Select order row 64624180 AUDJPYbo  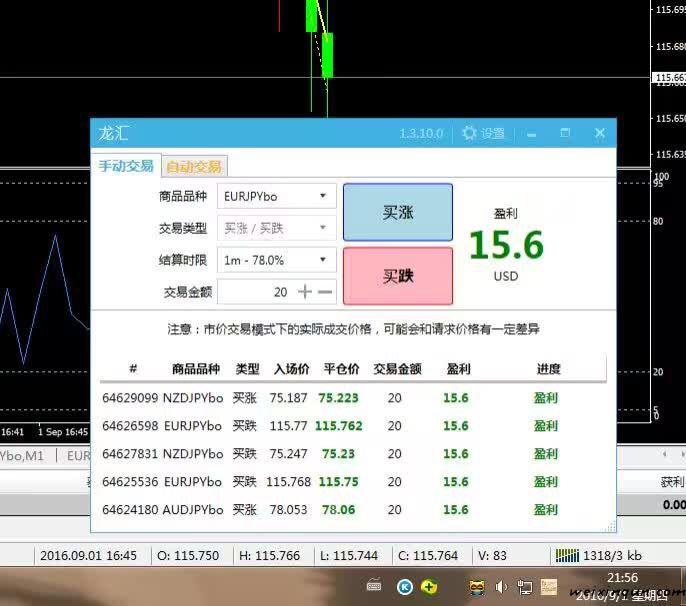point(350,509)
